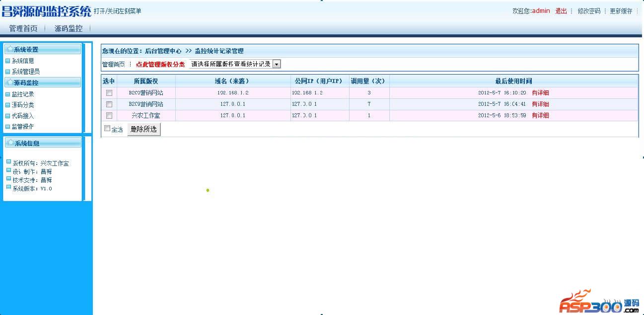
Task: Tick checkbox for row used 2012-5-7 16:04:41
Action: coord(109,104)
